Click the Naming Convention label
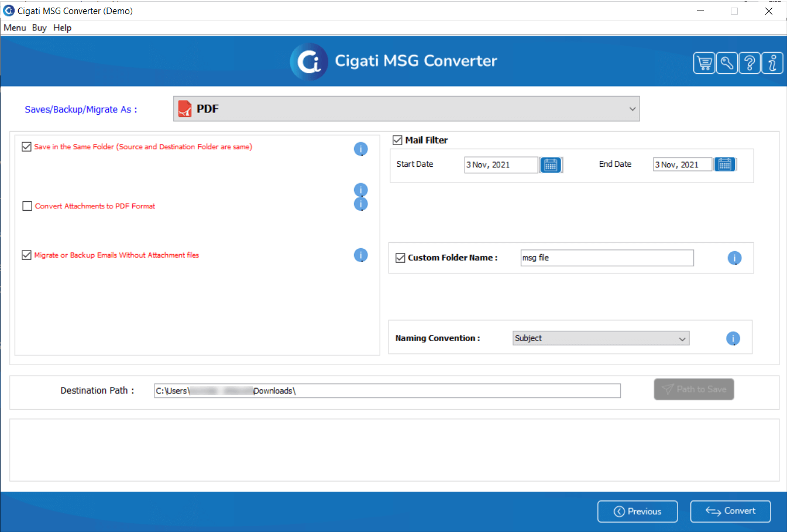This screenshot has width=787, height=532. coord(438,338)
